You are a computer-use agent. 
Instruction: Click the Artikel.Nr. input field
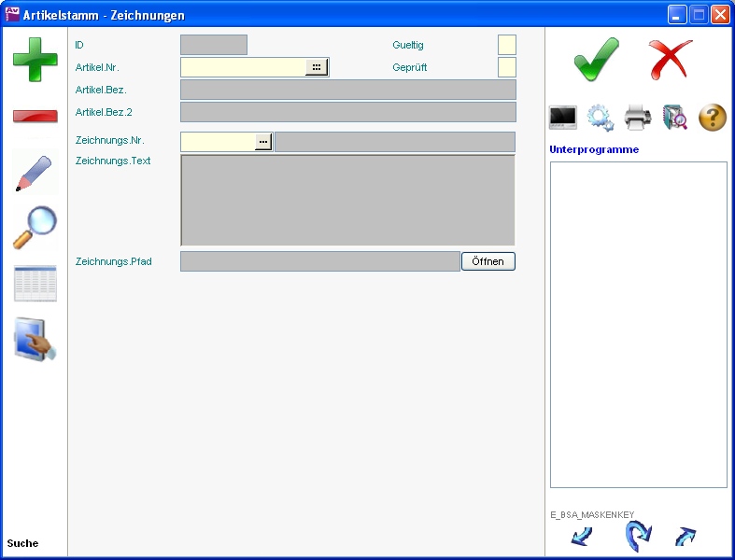[x=242, y=67]
